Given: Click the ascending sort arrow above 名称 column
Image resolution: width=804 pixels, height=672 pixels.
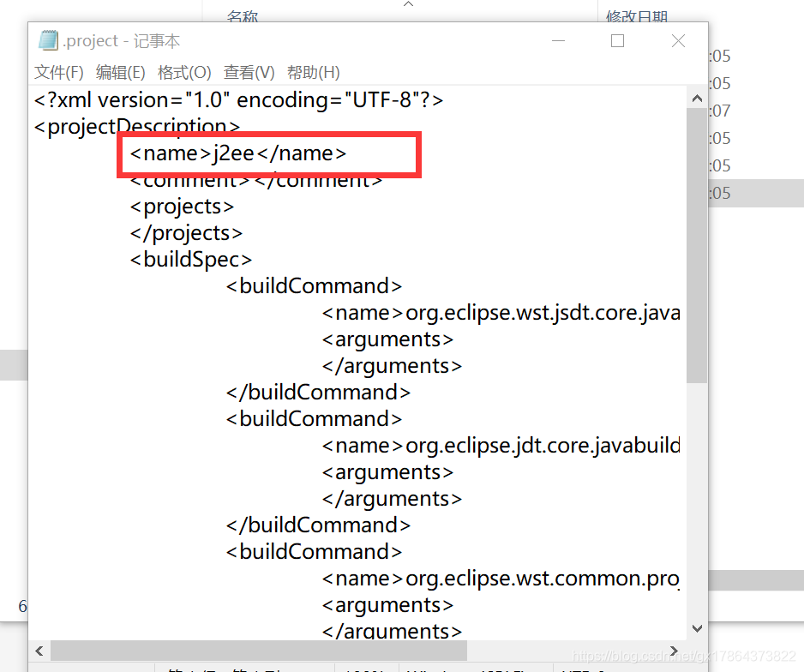Looking at the screenshot, I should click(409, 5).
